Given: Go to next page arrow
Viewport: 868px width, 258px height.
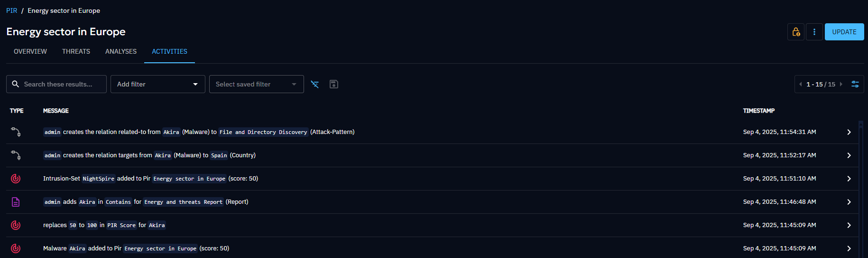Looking at the screenshot, I should [x=841, y=84].
